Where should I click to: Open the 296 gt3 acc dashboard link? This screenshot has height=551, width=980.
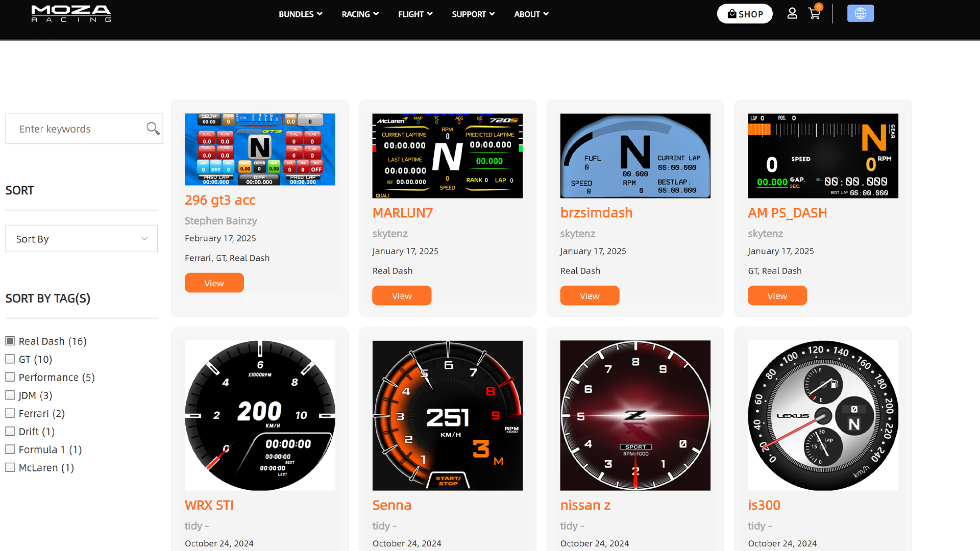tap(220, 200)
